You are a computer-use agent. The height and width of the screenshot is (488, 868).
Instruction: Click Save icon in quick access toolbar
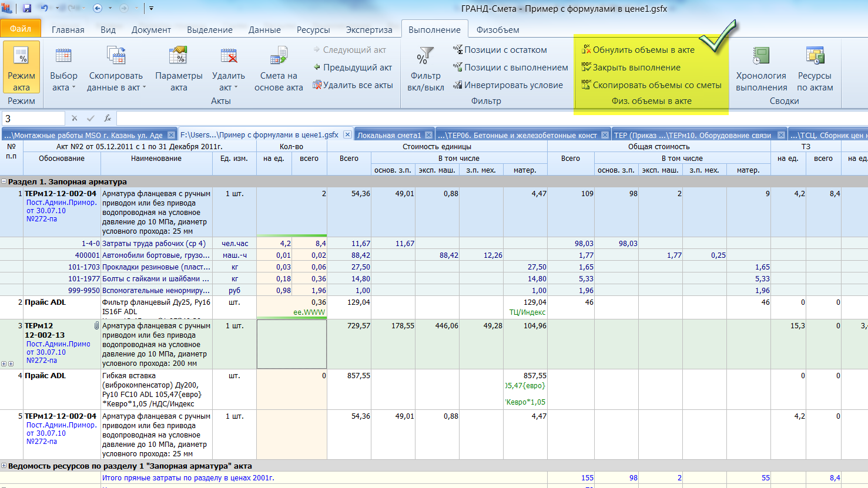click(27, 8)
